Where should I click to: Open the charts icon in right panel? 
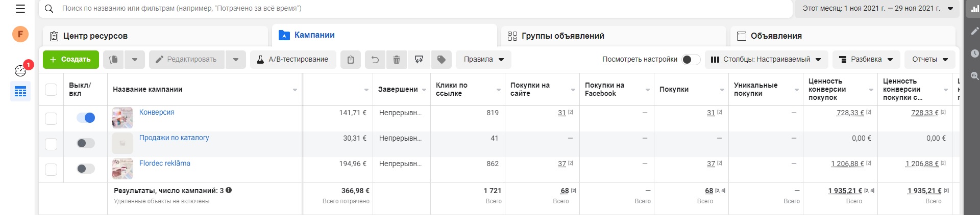coord(974,9)
